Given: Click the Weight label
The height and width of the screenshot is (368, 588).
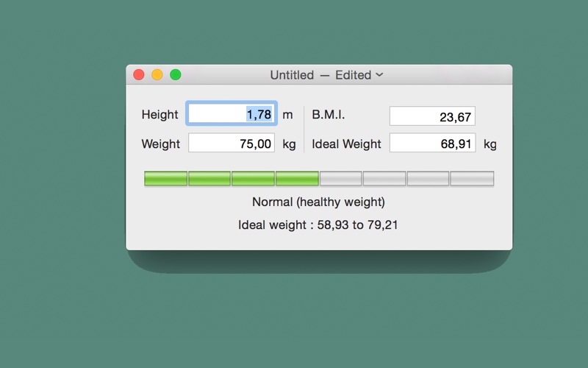Looking at the screenshot, I should 160,144.
